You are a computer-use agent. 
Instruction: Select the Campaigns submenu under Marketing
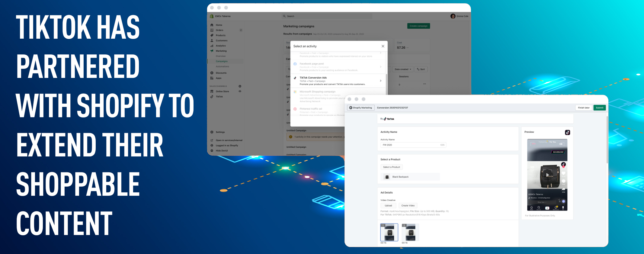pyautogui.click(x=222, y=61)
